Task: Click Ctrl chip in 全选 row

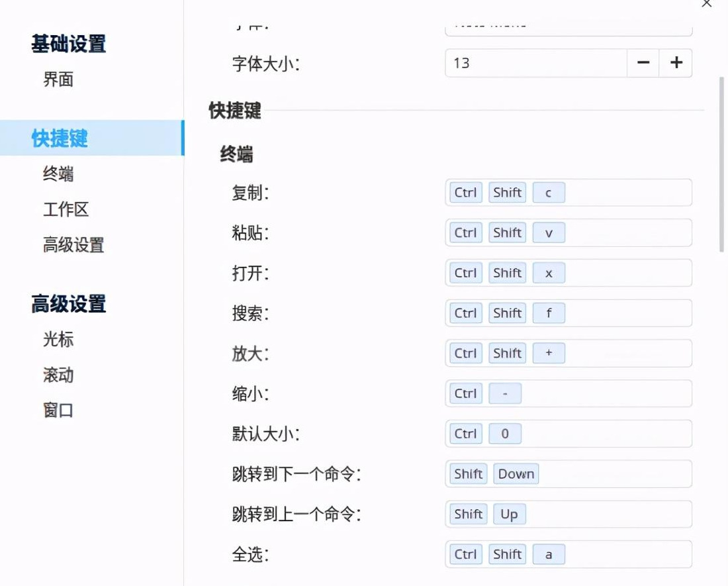Action: (x=466, y=554)
